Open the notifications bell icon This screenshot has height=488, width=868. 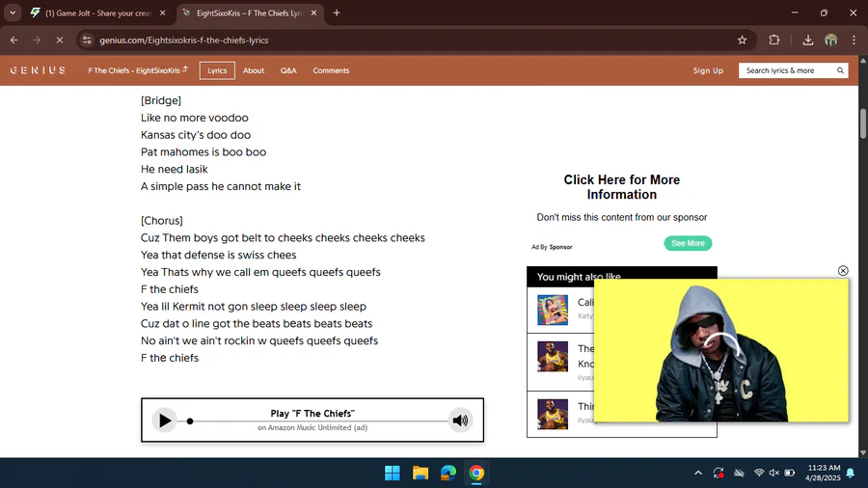pyautogui.click(x=851, y=473)
